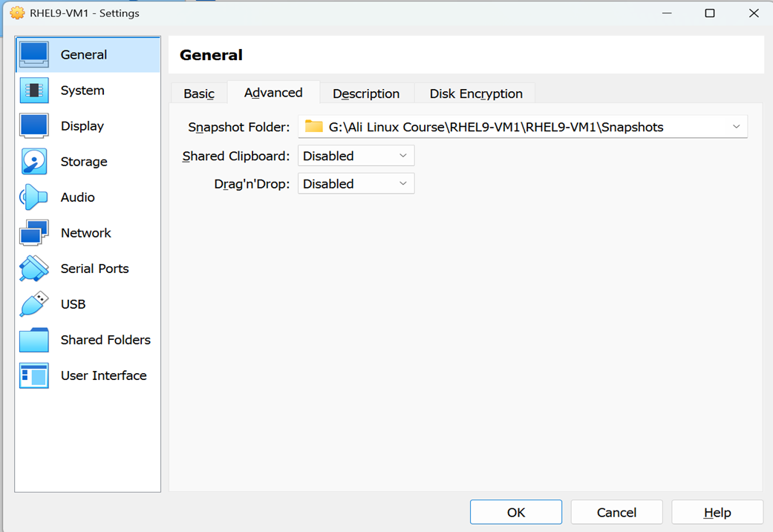The image size is (773, 532).
Task: Click the System chip icon
Action: pyautogui.click(x=34, y=90)
